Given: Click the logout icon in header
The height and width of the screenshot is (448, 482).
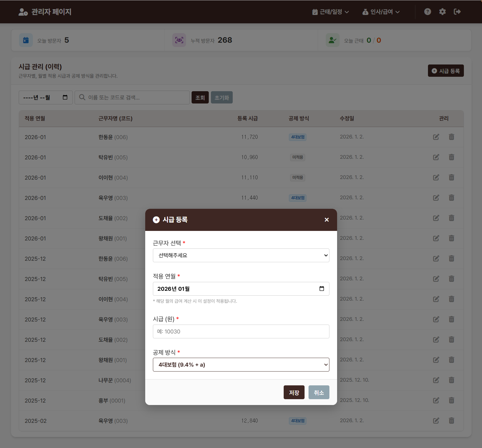Looking at the screenshot, I should tap(457, 12).
